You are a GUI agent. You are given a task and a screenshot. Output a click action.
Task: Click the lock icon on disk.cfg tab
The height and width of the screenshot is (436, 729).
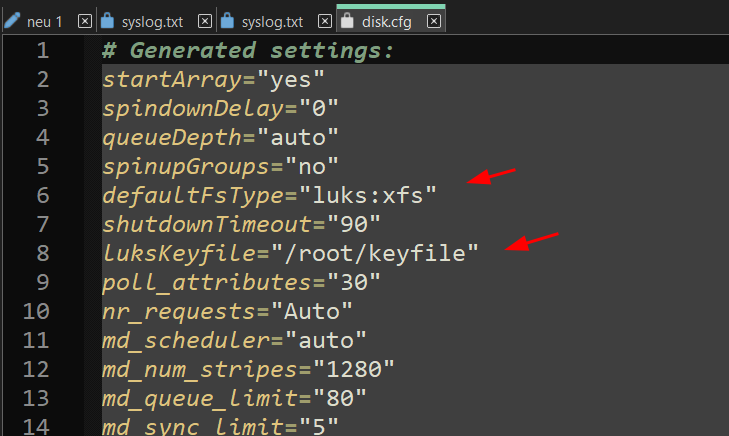tap(347, 20)
